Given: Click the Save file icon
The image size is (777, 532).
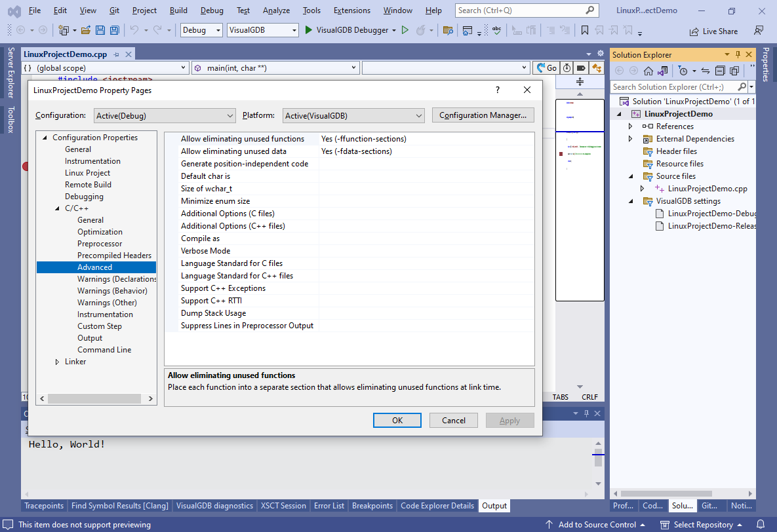Looking at the screenshot, I should tap(100, 30).
